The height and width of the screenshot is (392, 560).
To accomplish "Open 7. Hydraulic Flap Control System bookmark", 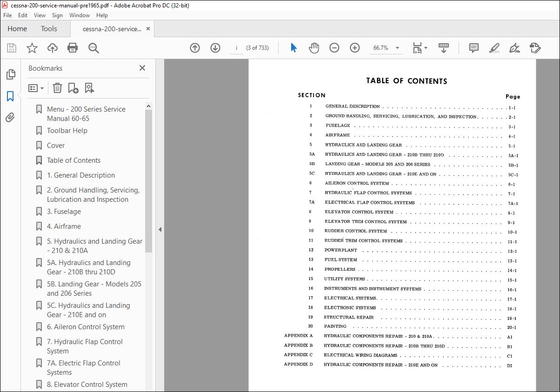I will [85, 346].
